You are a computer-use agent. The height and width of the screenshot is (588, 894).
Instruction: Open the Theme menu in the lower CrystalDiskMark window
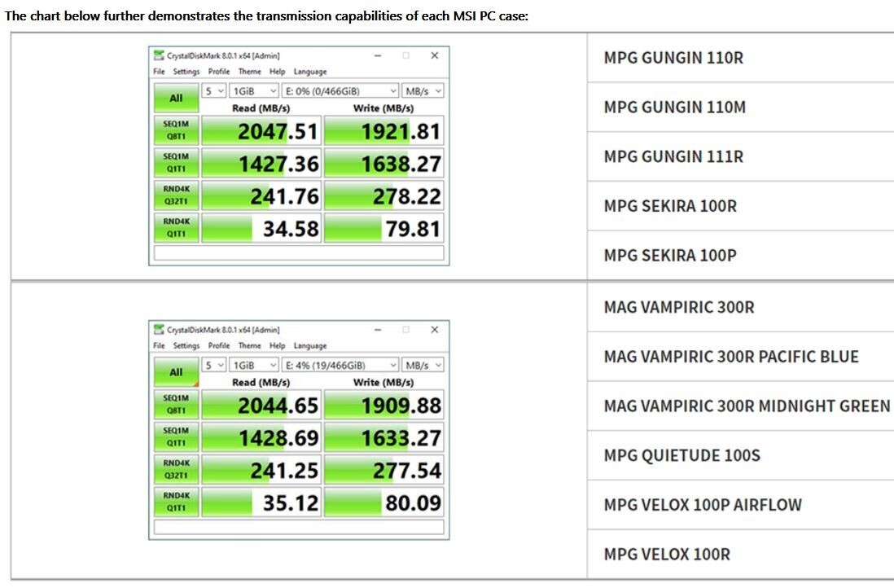tap(250, 345)
